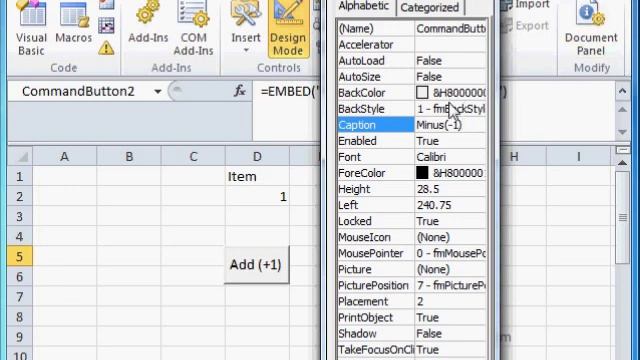Click worksheet vertical scroll up arrow
The image size is (640, 360).
(x=622, y=163)
